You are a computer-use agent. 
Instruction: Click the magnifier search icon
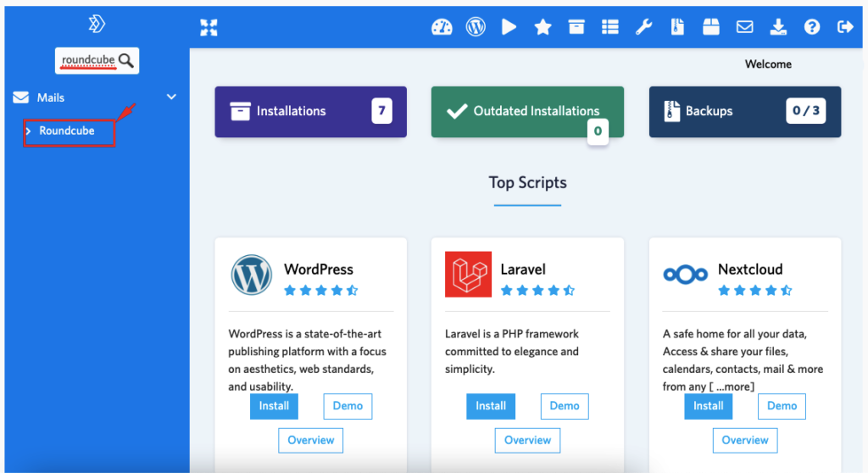[126, 60]
